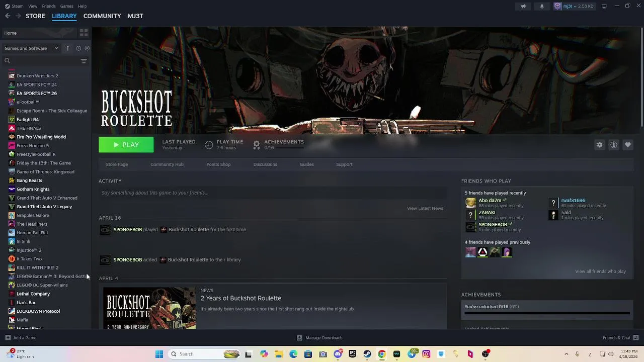Click the 'Say something about this game' field
The height and width of the screenshot is (362, 644).
(273, 193)
